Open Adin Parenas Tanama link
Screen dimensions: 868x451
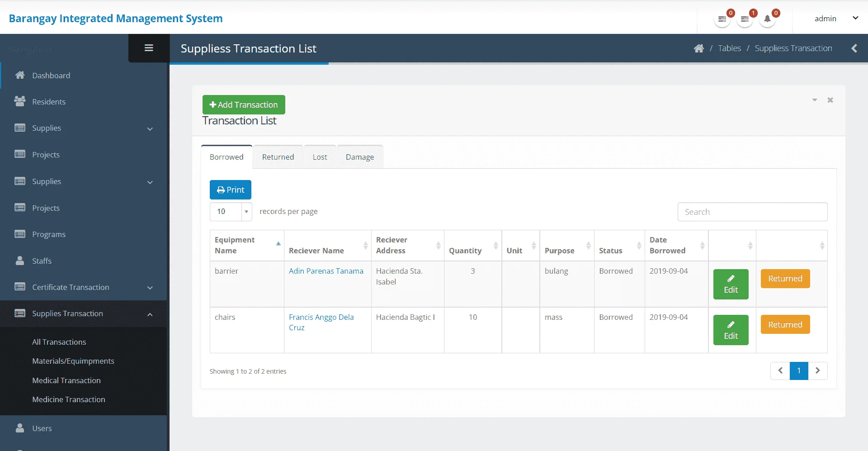[326, 271]
